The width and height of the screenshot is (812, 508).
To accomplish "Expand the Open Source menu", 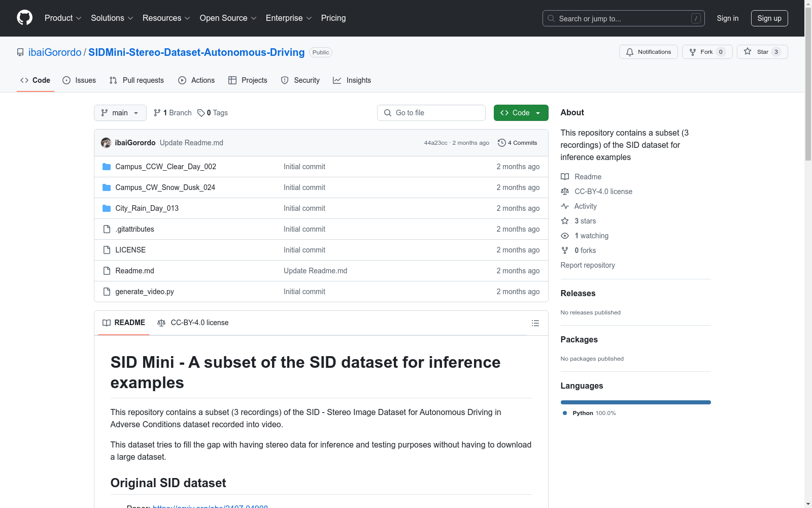I will (x=228, y=18).
